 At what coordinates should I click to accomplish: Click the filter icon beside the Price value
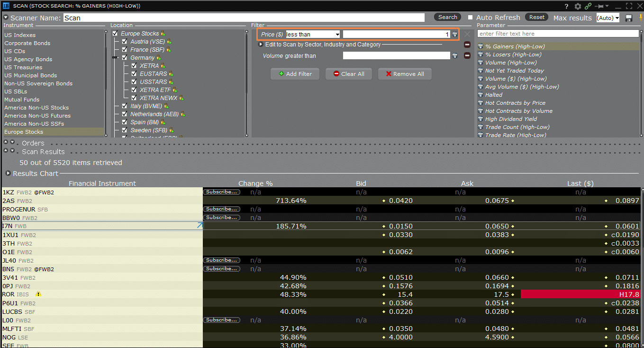(454, 34)
